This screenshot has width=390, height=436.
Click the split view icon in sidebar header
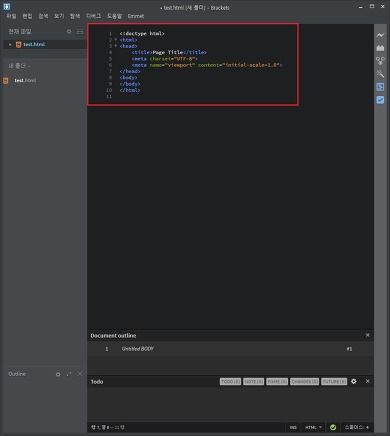[80, 31]
